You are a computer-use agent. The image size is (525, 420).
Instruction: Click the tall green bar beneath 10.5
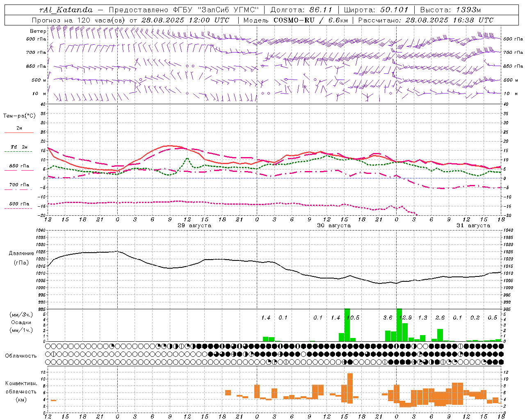pos(347,325)
